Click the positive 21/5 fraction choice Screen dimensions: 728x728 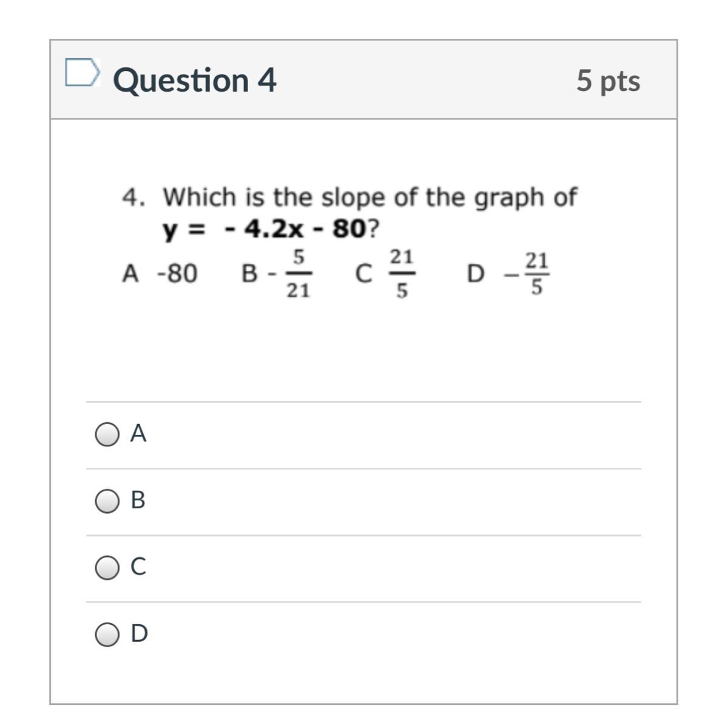click(401, 274)
